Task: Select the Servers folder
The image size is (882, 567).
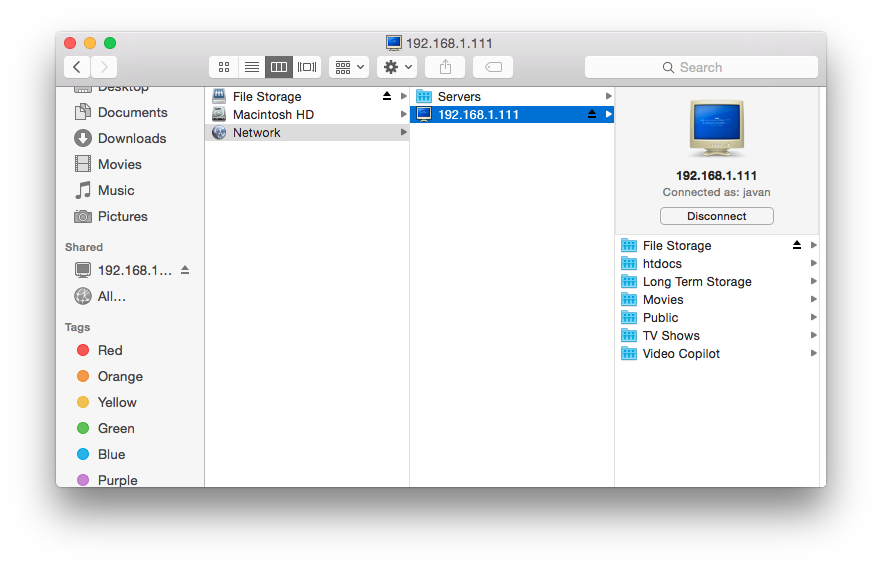Action: click(x=512, y=97)
